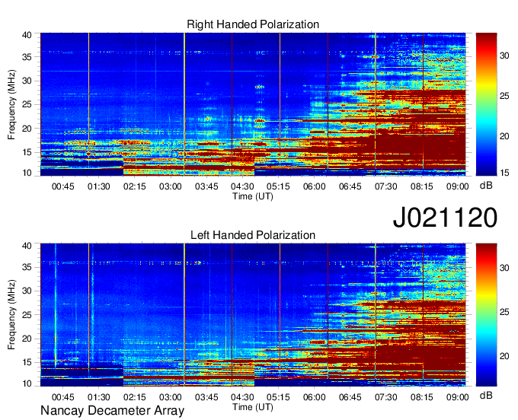Click 07:30 tick on Right Handed time axis
Screen dimensions: 518x420
[386, 186]
